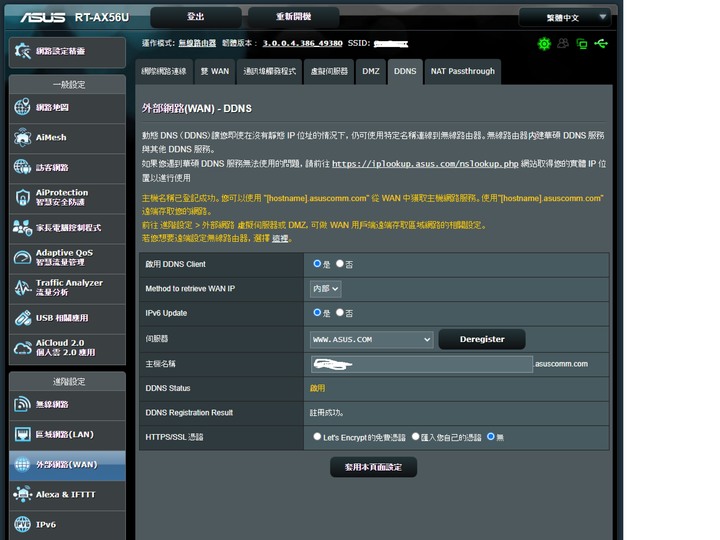The width and height of the screenshot is (720, 540).
Task: Disable DDNS Client by selecting No
Action: [340, 264]
